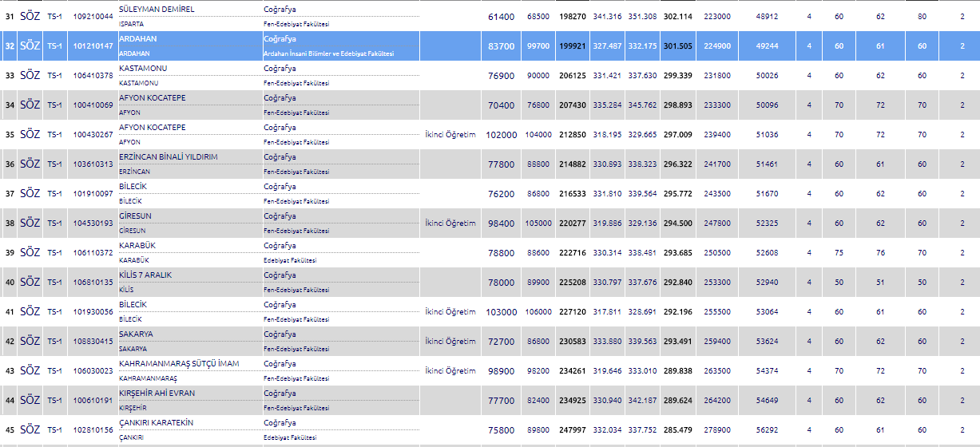Select program code 106410378 for Kastamonu
The height and width of the screenshot is (447, 980).
click(93, 76)
